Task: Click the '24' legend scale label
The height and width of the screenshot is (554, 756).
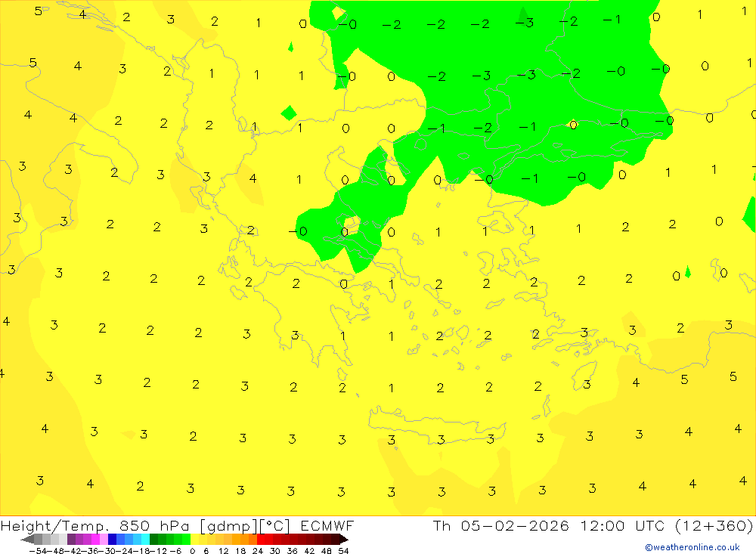Action: (258, 551)
